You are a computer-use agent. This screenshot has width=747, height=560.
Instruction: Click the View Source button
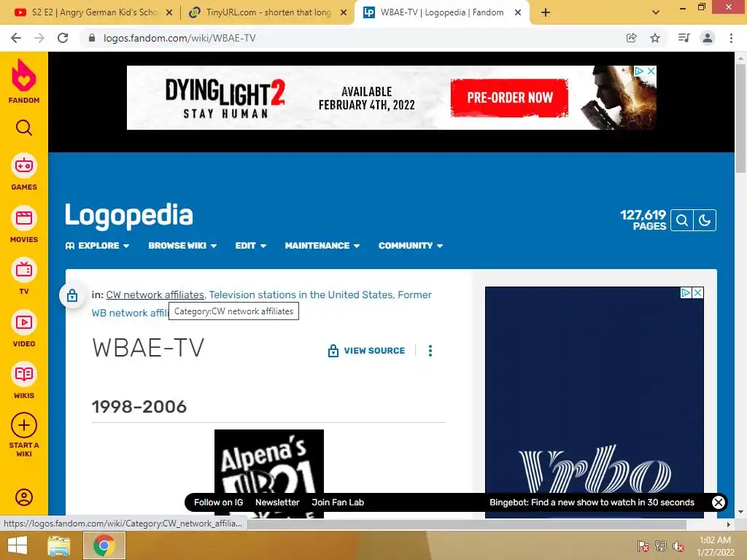366,351
